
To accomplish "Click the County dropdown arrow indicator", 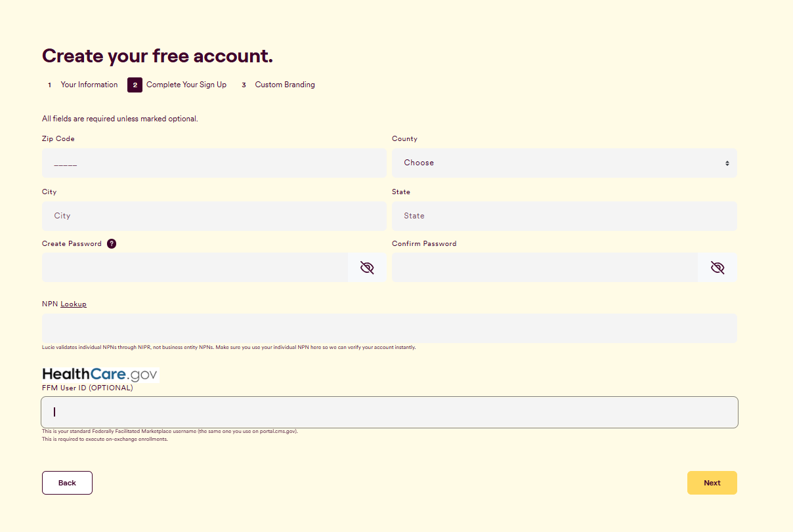I will 727,163.
